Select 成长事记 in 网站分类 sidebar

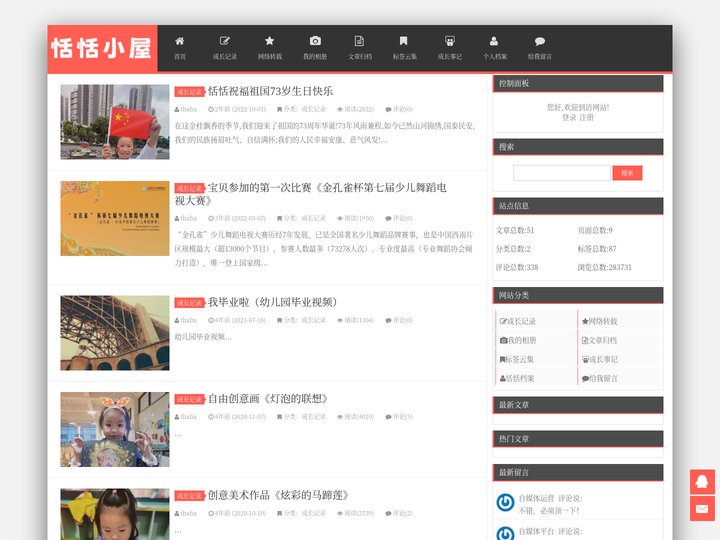[x=599, y=359]
